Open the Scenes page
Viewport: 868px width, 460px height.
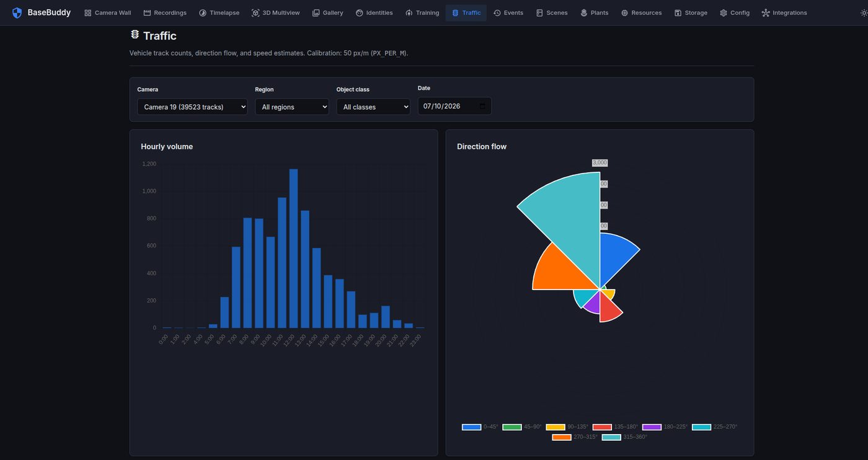[x=552, y=12]
